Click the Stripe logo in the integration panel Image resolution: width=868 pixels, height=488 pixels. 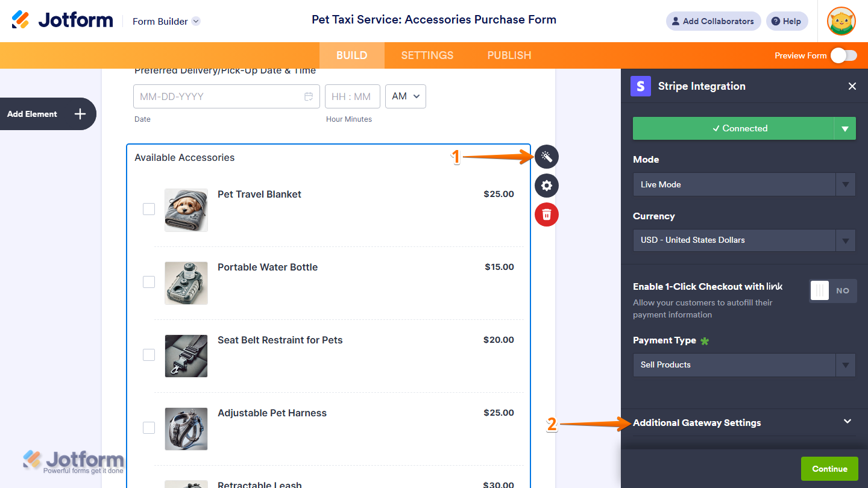pyautogui.click(x=640, y=86)
